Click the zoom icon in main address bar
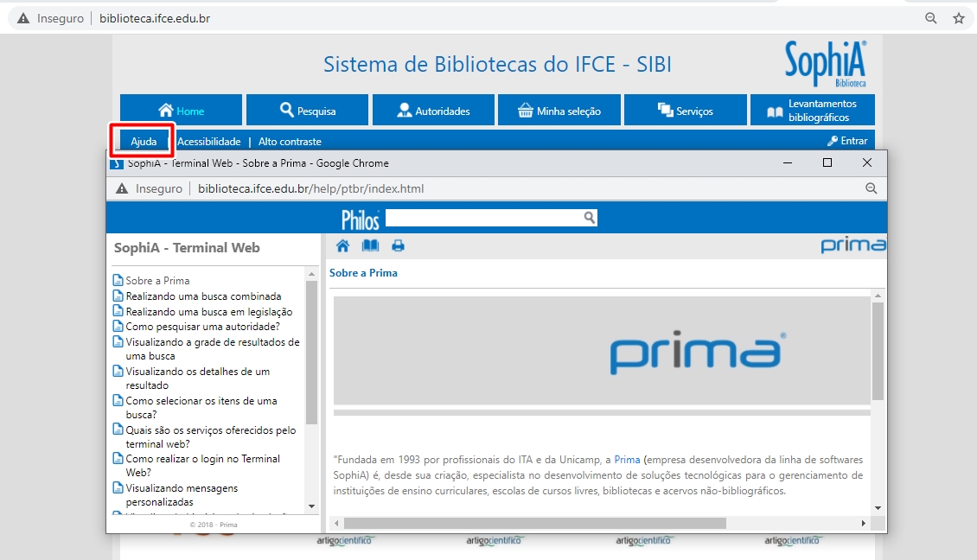The height and width of the screenshot is (560, 977). click(x=931, y=18)
